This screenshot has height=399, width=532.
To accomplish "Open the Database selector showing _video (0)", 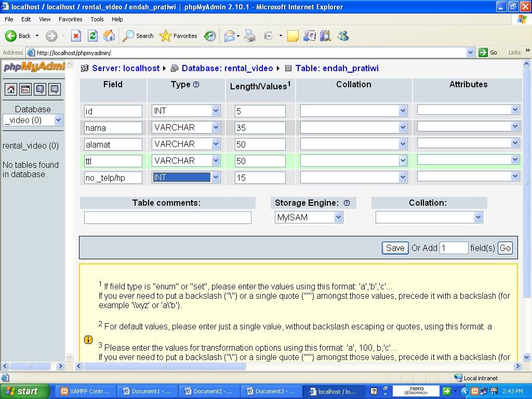I will tap(33, 120).
